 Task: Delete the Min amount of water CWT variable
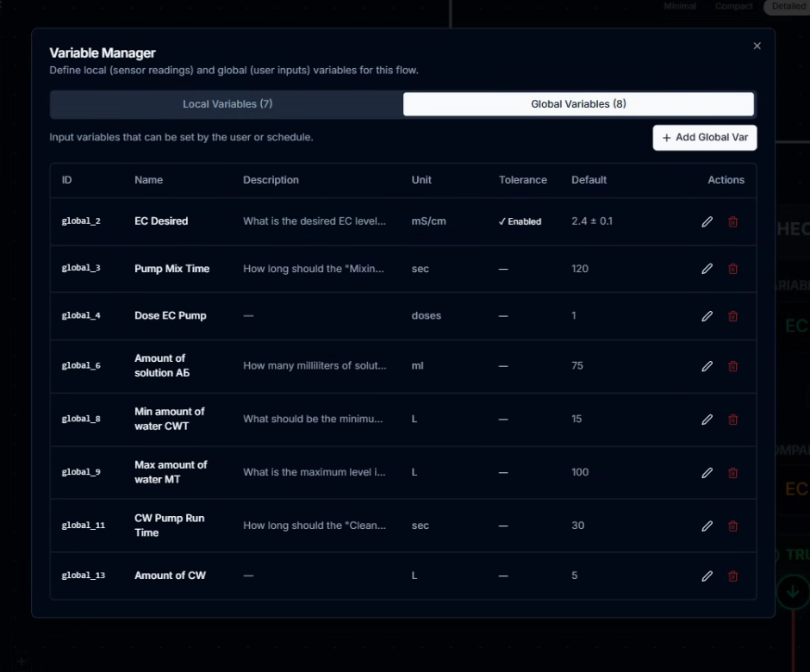(x=732, y=420)
